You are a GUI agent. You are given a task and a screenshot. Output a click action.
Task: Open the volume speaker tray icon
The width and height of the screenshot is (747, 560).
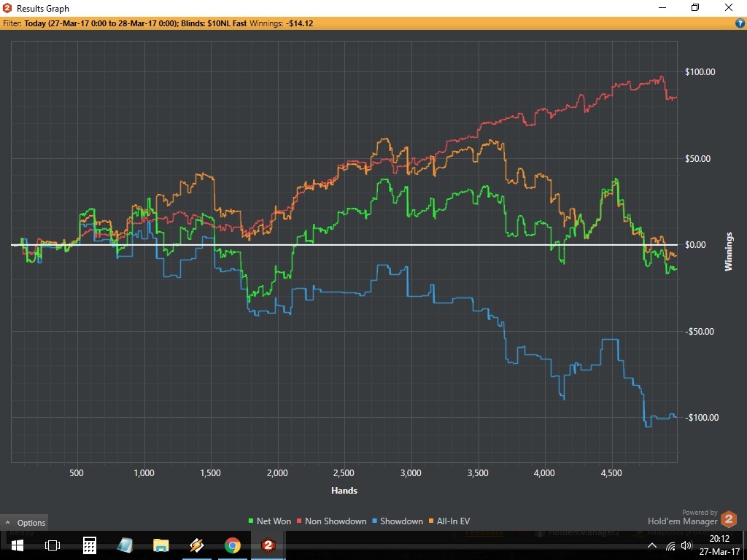tap(686, 545)
